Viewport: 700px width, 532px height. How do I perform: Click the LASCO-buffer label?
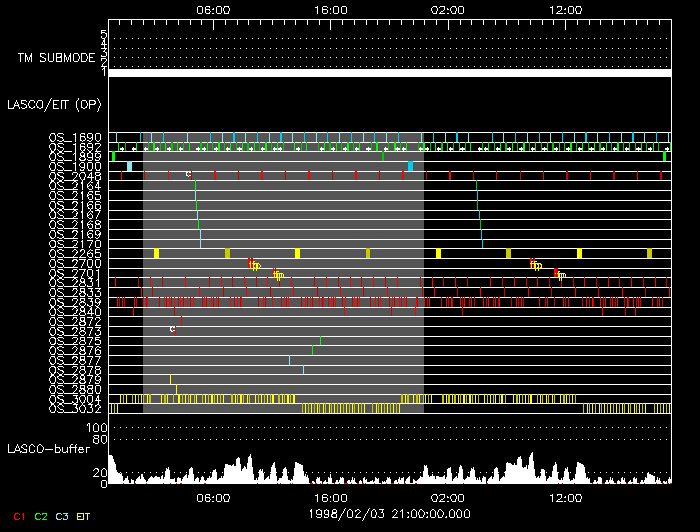pyautogui.click(x=49, y=449)
